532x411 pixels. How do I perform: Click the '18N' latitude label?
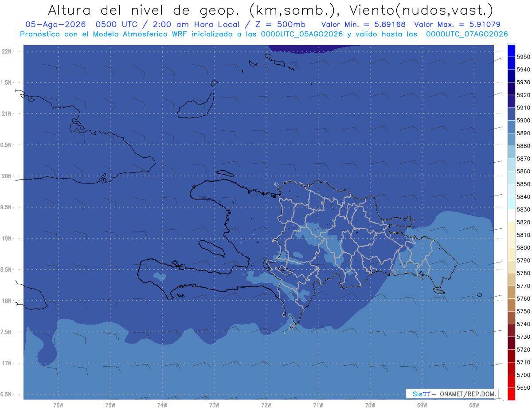[7, 301]
